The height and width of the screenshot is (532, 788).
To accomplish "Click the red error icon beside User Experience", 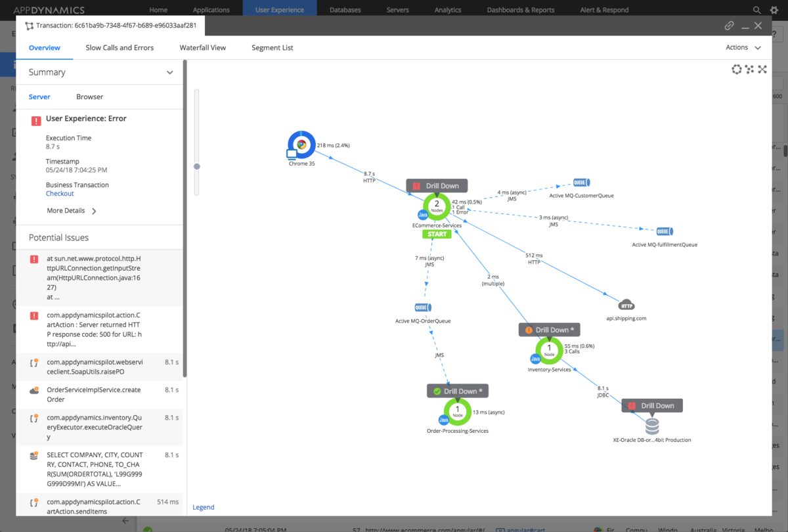I will coord(36,121).
